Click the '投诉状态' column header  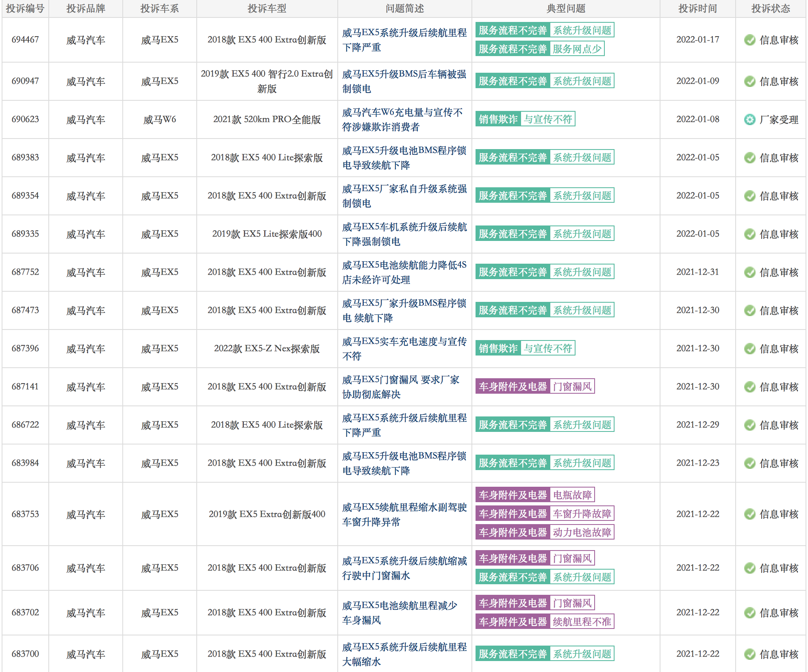pyautogui.click(x=771, y=9)
